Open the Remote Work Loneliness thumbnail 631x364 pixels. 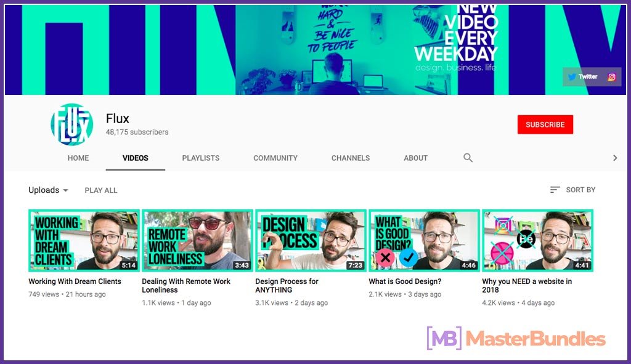tap(198, 240)
